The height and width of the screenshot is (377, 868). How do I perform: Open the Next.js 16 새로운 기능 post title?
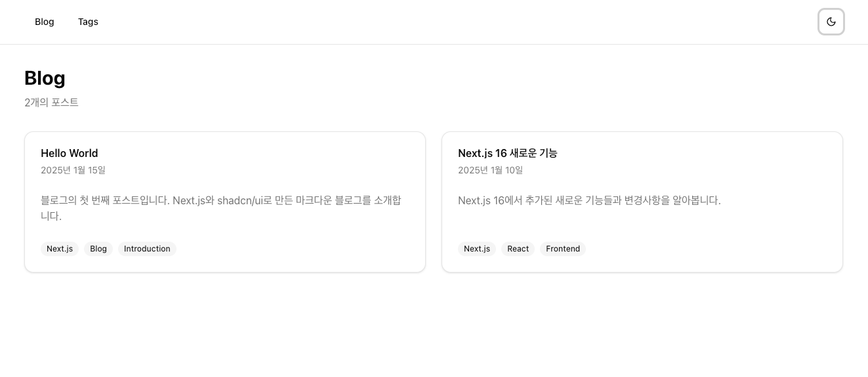pyautogui.click(x=507, y=153)
